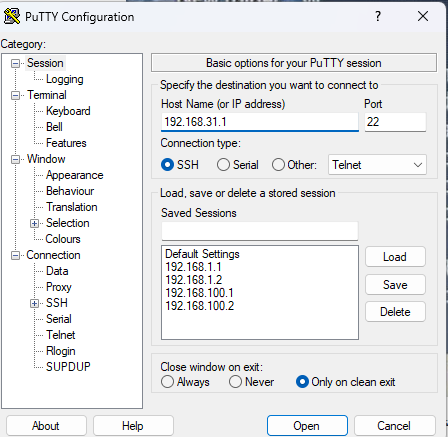The image size is (448, 437).
Task: Open the Telnet connection type dropdown
Action: (377, 165)
